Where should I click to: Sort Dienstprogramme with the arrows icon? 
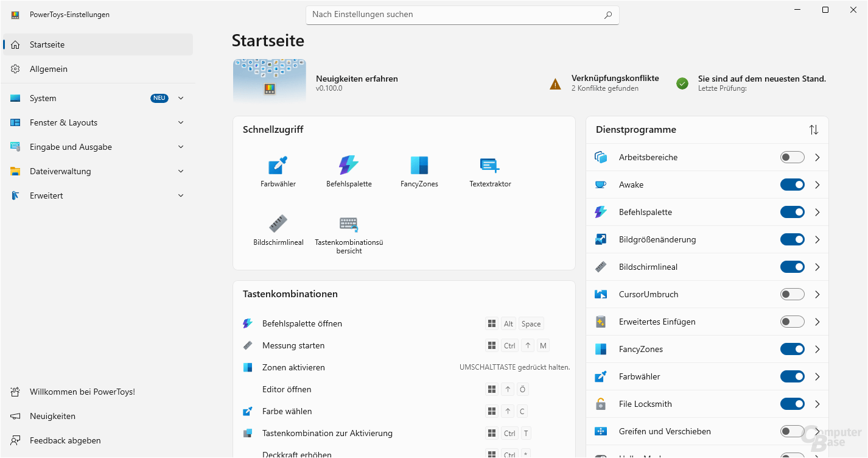coord(814,130)
